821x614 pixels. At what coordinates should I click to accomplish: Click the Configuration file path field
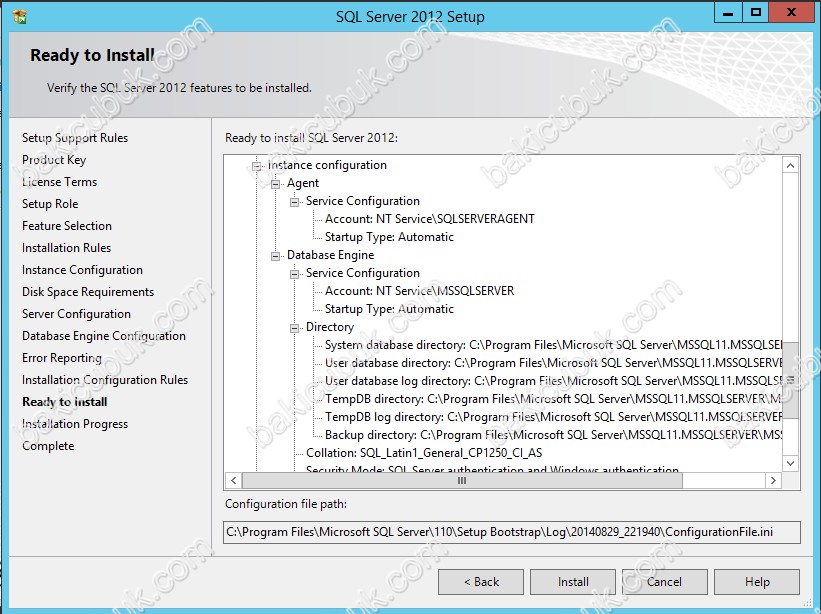coord(512,532)
